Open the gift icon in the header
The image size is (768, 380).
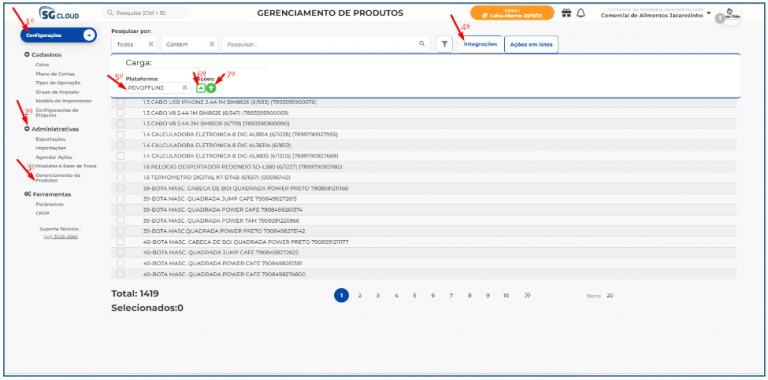click(x=566, y=13)
